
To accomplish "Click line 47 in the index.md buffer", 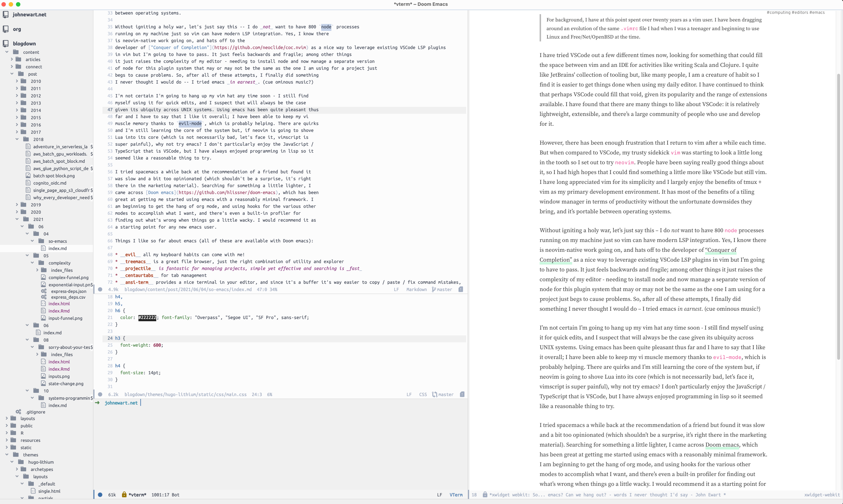I will [x=284, y=110].
